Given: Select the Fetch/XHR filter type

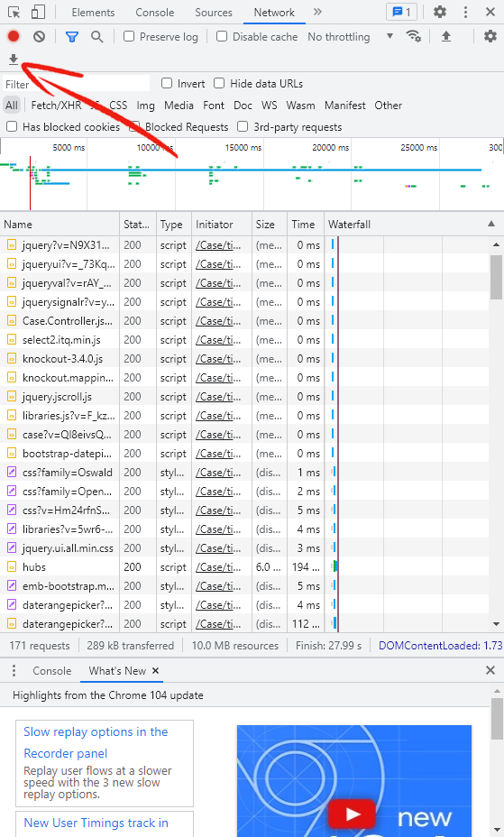Looking at the screenshot, I should click(56, 106).
